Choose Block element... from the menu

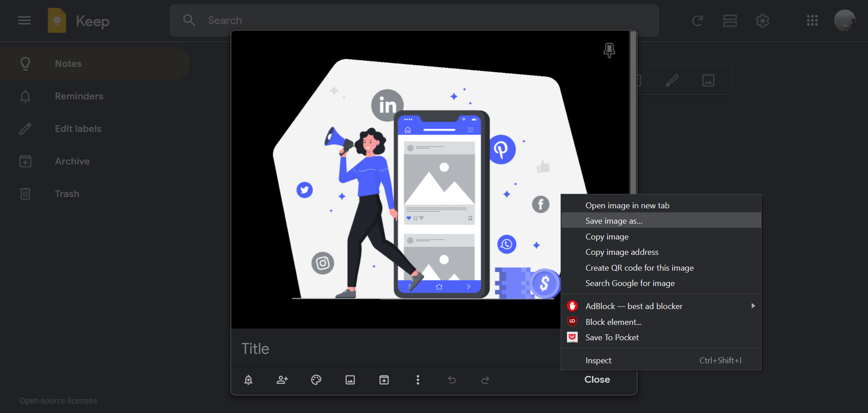tap(661, 322)
